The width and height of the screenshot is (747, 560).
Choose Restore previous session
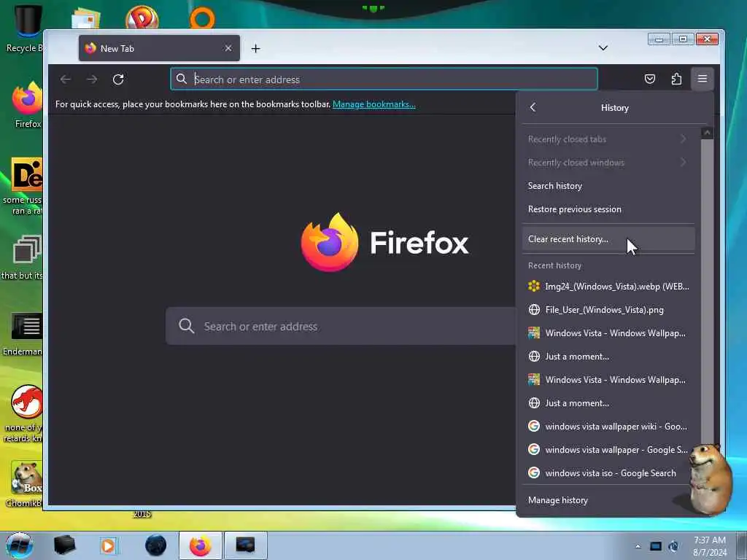[608, 209]
